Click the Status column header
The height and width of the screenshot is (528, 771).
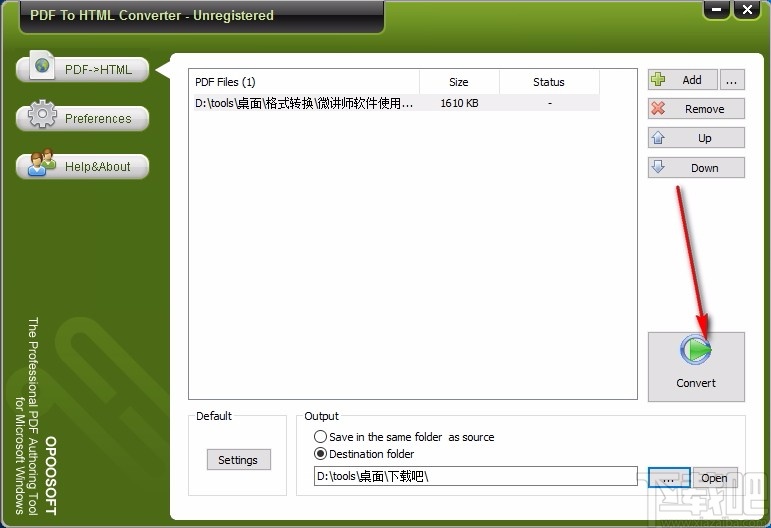point(549,82)
